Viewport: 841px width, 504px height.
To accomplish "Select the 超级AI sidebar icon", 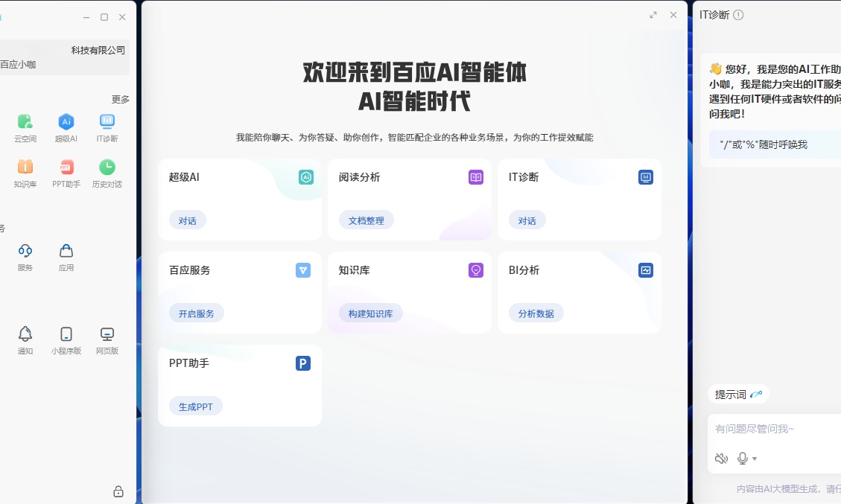I will coord(66,121).
